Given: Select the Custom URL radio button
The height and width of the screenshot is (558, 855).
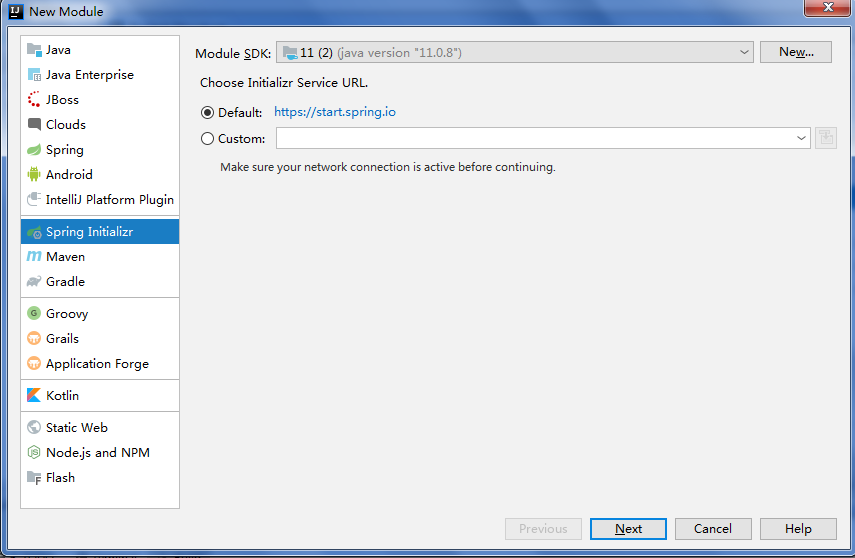Looking at the screenshot, I should [207, 139].
